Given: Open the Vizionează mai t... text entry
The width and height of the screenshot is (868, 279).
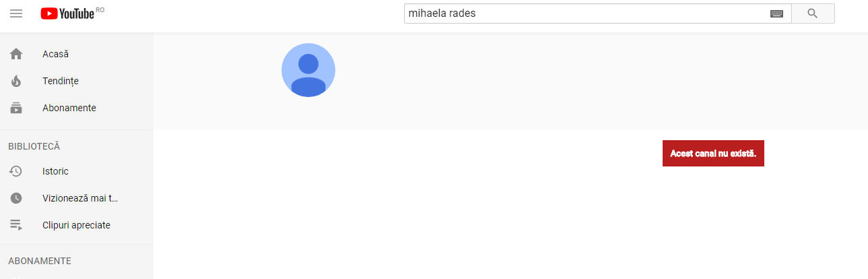Looking at the screenshot, I should point(80,198).
